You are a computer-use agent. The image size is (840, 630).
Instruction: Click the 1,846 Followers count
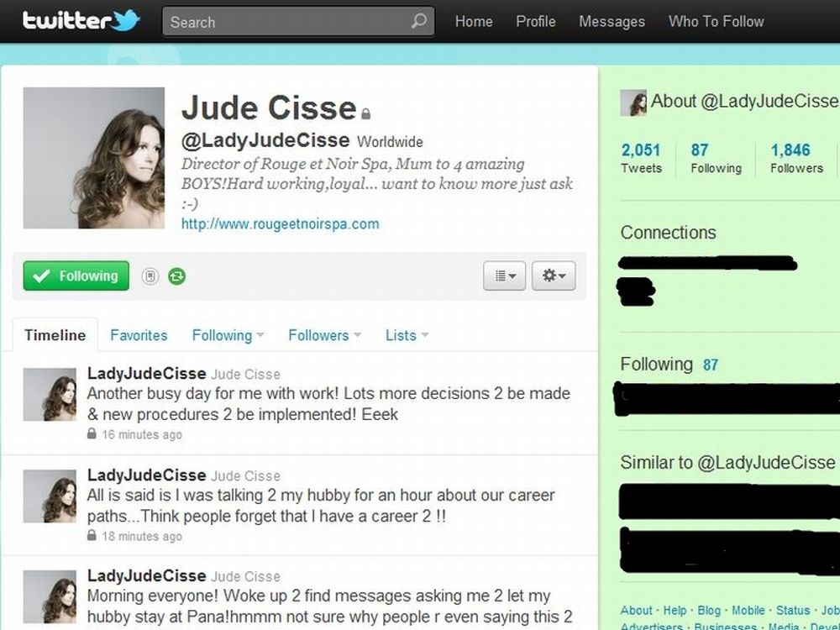point(796,158)
